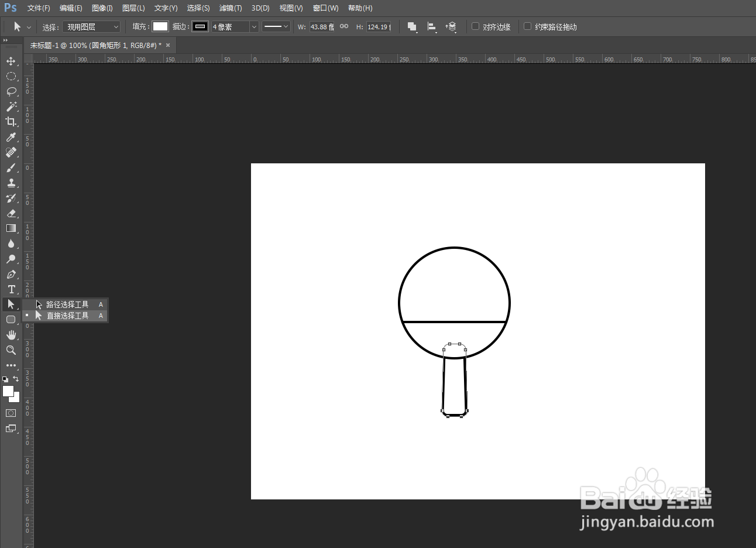Open the stroke line style dropdown
Screen dimensions: 756x548
point(276,27)
